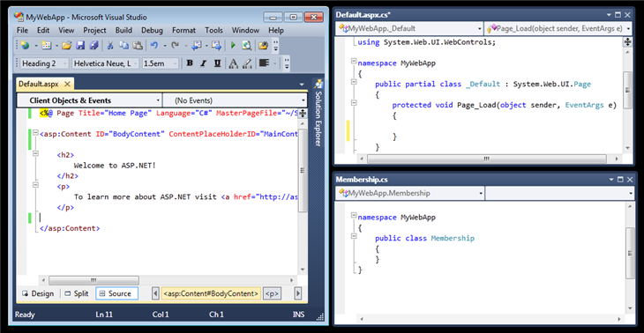Click the Paste clipboard icon
The image size is (644, 333).
tap(138, 46)
